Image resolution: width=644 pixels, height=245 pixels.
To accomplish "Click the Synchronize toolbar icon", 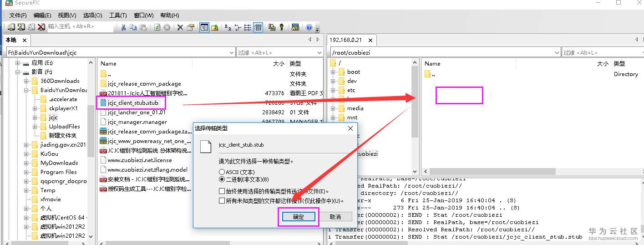I will click(272, 27).
